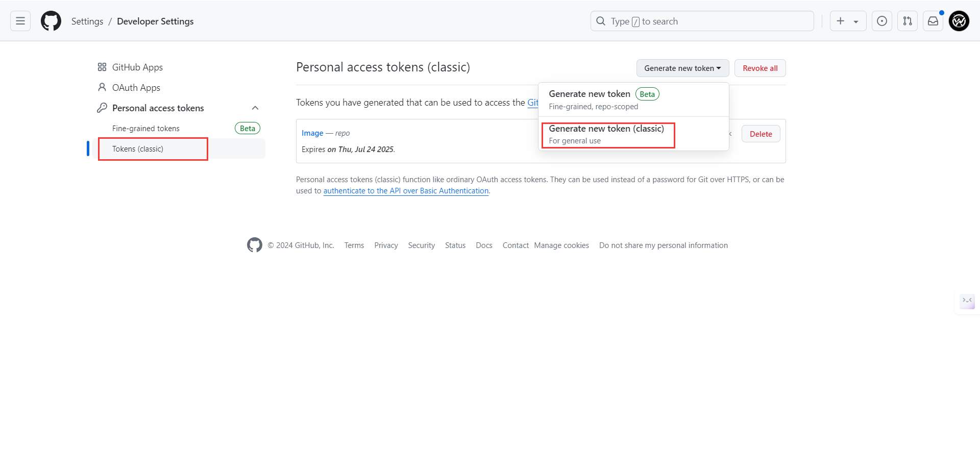The height and width of the screenshot is (449, 980).
Task: Click the floating side widget icon
Action: pyautogui.click(x=967, y=301)
